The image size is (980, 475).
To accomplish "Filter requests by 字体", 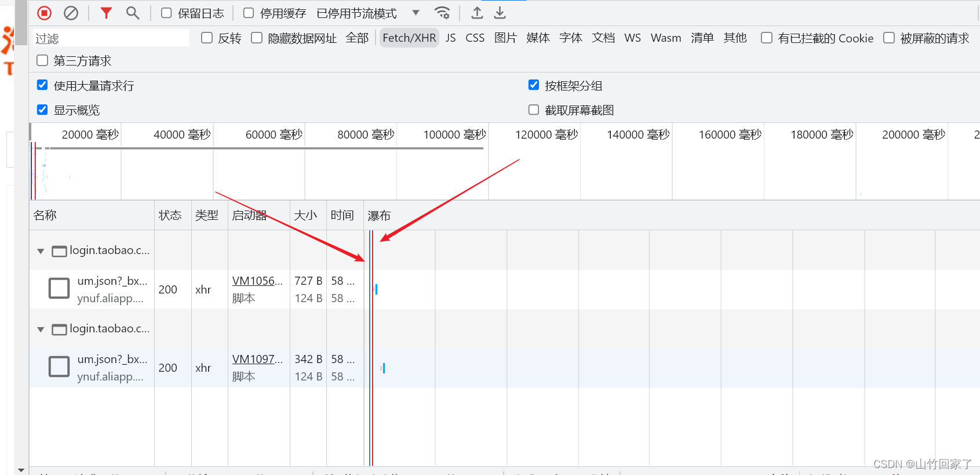I will coord(571,38).
